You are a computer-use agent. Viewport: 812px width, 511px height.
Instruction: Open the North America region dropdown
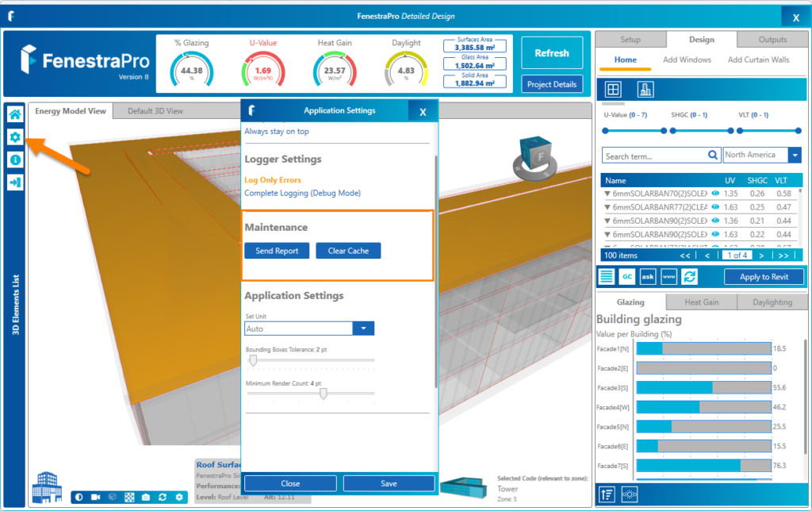795,155
